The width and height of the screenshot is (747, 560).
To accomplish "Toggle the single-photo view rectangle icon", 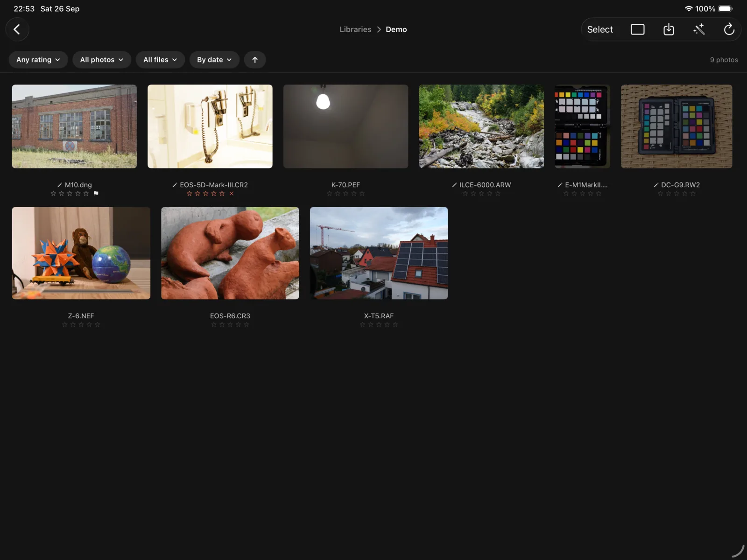I will [x=637, y=29].
